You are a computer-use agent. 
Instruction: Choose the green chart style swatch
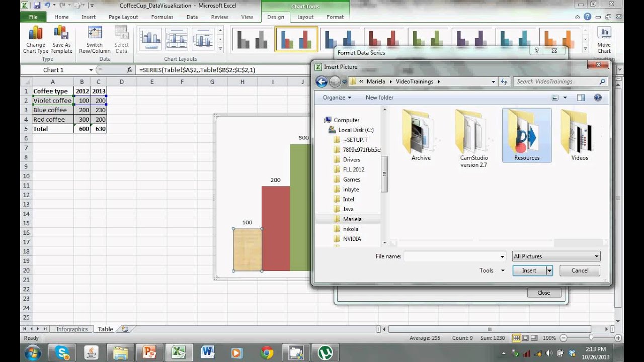click(x=428, y=39)
